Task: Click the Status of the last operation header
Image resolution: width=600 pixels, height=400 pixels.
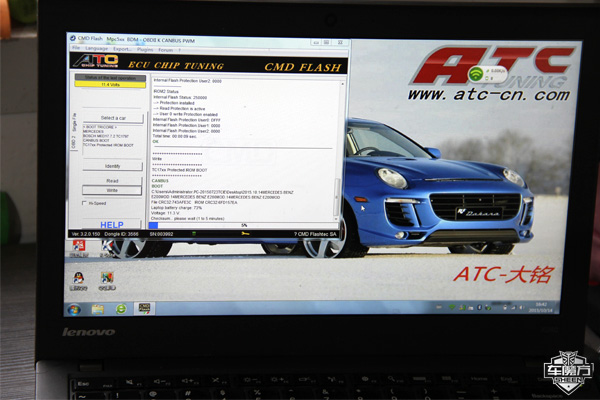Action: pos(110,78)
